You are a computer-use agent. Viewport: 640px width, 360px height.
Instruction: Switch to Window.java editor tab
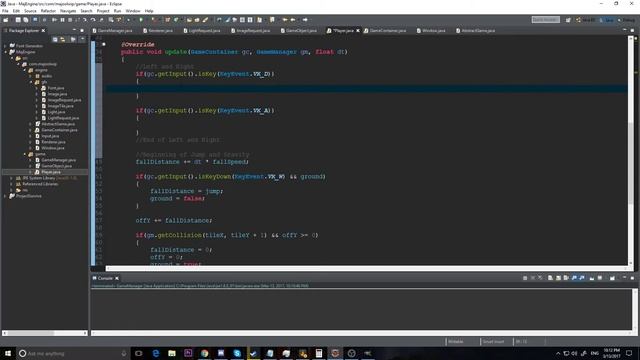tap(431, 31)
